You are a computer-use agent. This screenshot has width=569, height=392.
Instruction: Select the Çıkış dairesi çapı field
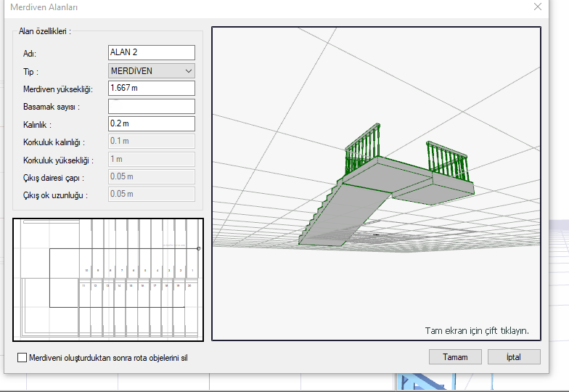[151, 176]
